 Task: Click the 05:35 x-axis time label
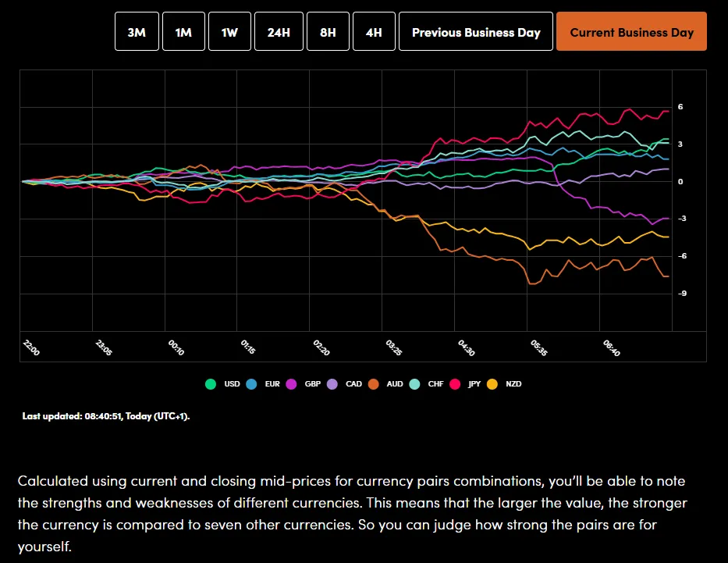point(539,347)
